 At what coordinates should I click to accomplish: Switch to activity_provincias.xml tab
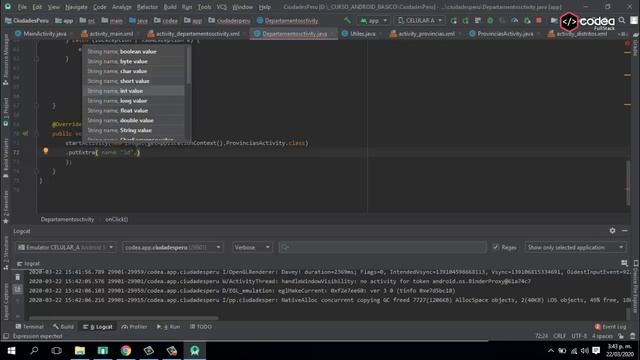point(422,34)
